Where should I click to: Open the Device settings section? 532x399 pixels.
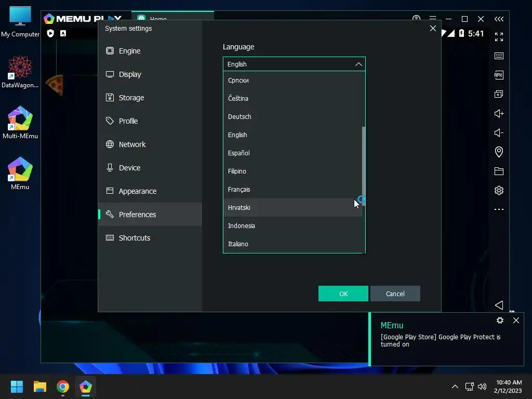[150, 168]
